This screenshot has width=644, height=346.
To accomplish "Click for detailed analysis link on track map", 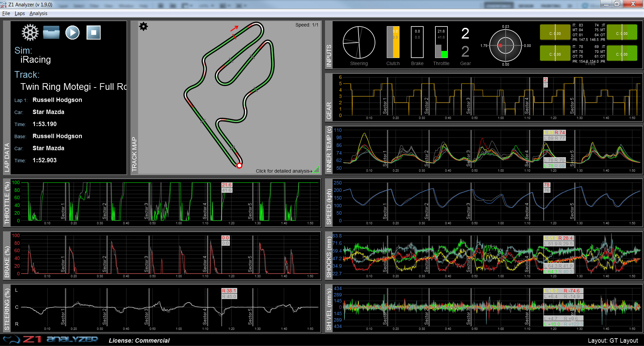I will point(284,171).
